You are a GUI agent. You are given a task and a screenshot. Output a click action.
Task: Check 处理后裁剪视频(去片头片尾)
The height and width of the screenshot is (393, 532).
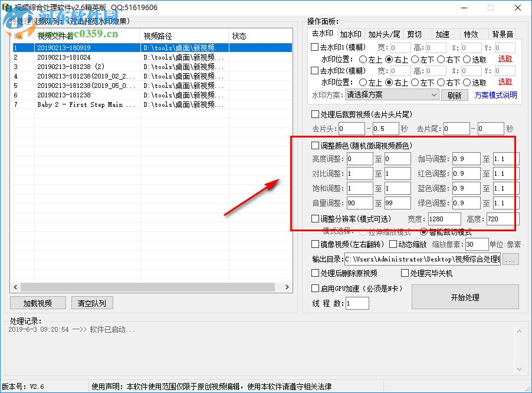[x=316, y=114]
